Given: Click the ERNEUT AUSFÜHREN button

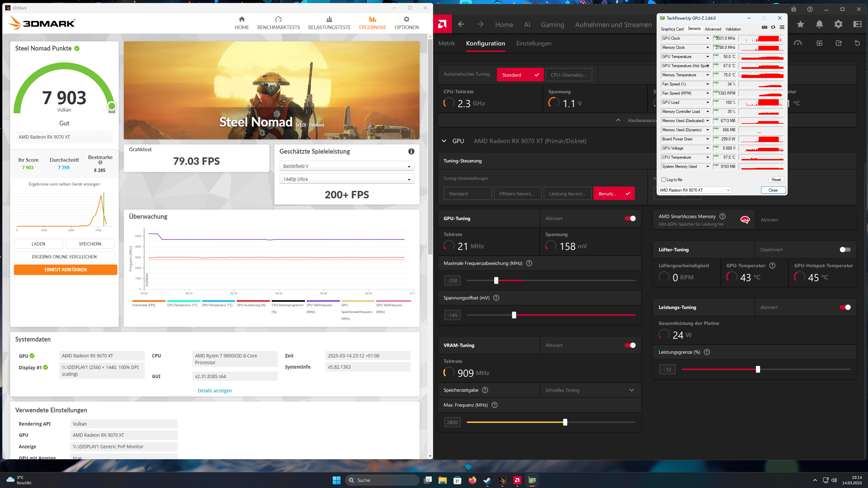Looking at the screenshot, I should pyautogui.click(x=65, y=270).
